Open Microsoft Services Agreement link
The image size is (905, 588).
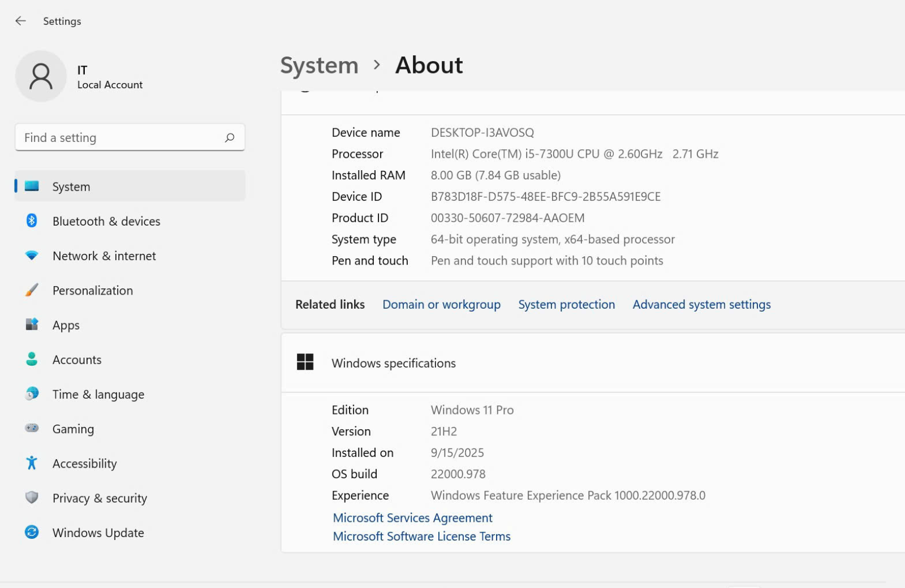(x=412, y=518)
